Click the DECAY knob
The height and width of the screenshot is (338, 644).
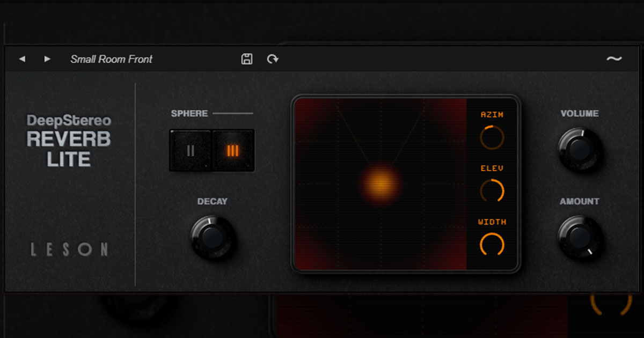click(x=212, y=237)
